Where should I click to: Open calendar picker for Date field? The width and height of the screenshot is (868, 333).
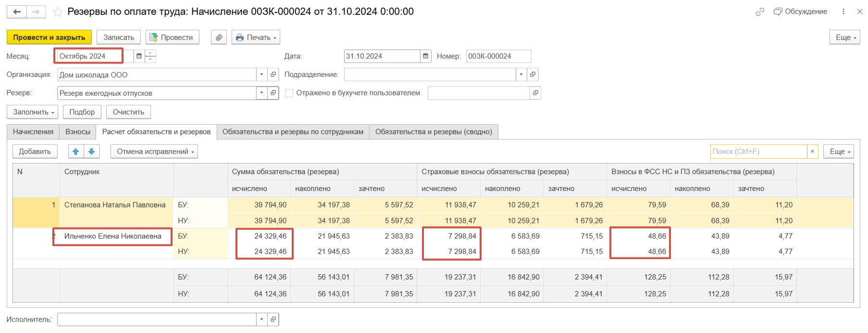pos(425,56)
